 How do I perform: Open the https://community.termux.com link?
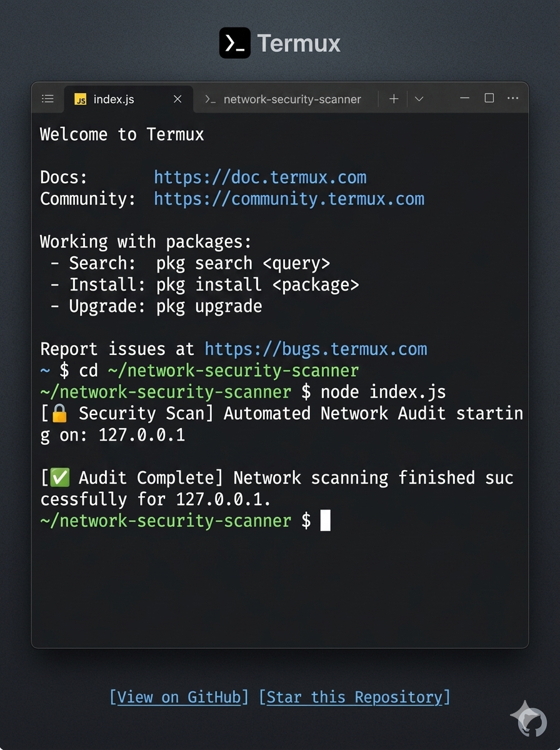coord(289,199)
